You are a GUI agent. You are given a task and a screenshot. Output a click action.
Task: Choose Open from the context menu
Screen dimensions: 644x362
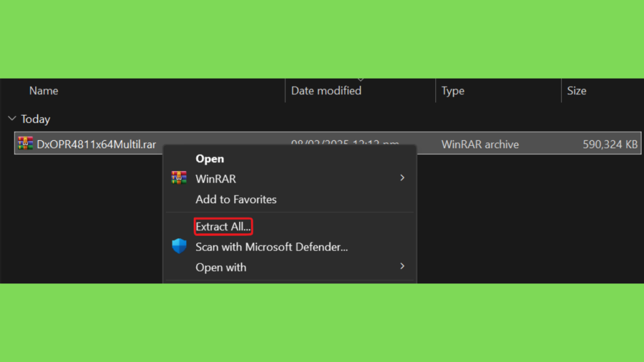pyautogui.click(x=210, y=159)
